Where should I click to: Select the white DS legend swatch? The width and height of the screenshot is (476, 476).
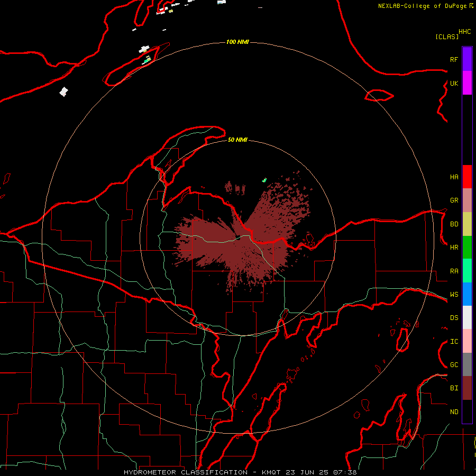click(467, 317)
